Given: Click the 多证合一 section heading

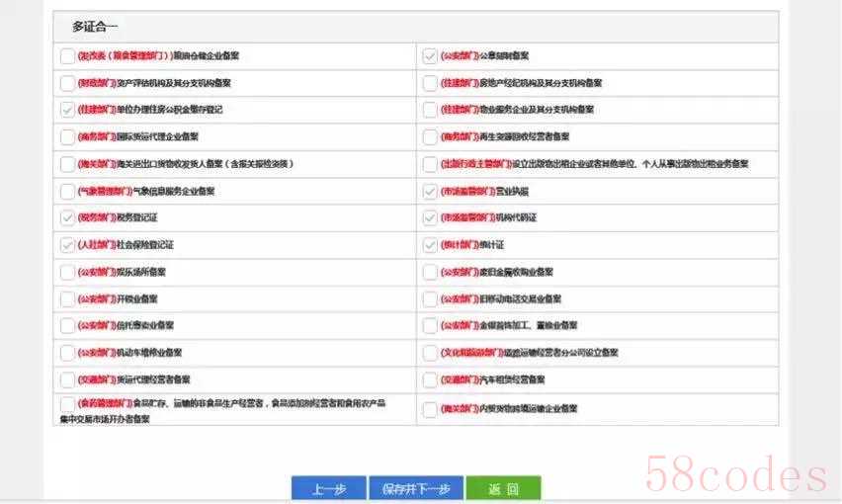Looking at the screenshot, I should 95,27.
